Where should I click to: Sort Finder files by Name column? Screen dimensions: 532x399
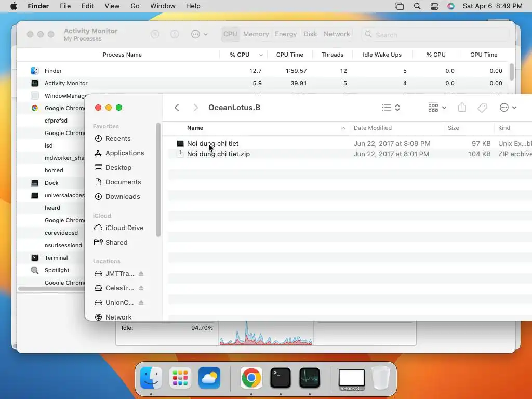260,128
